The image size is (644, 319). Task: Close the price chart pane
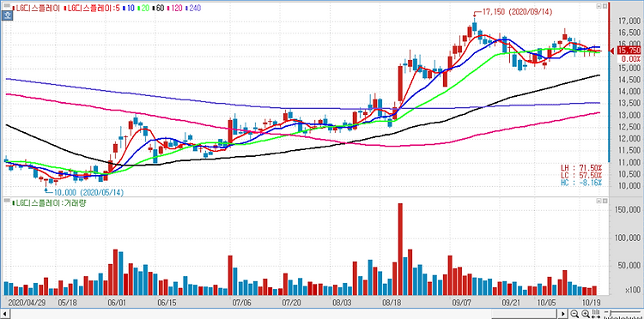pyautogui.click(x=605, y=7)
